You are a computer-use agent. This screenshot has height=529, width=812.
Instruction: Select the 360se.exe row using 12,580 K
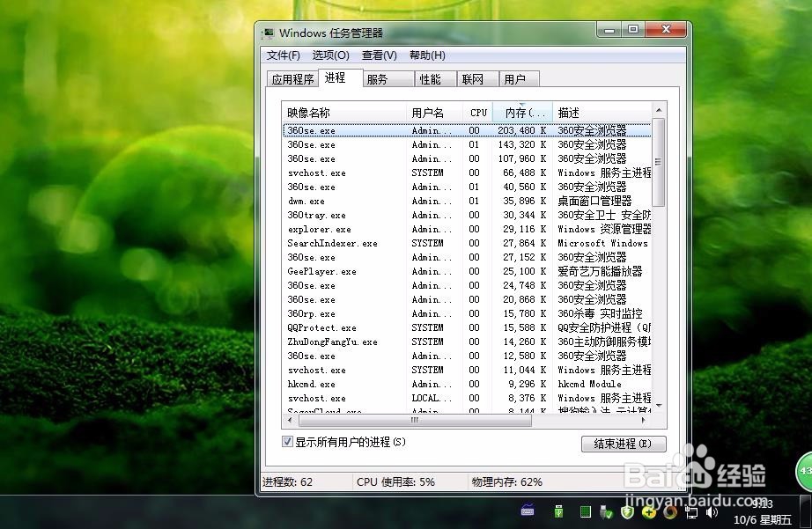point(467,356)
